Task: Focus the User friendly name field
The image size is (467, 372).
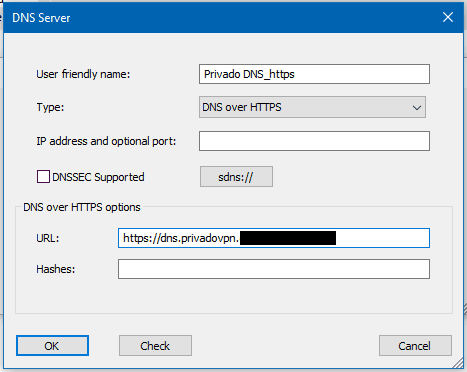Action: tap(314, 74)
